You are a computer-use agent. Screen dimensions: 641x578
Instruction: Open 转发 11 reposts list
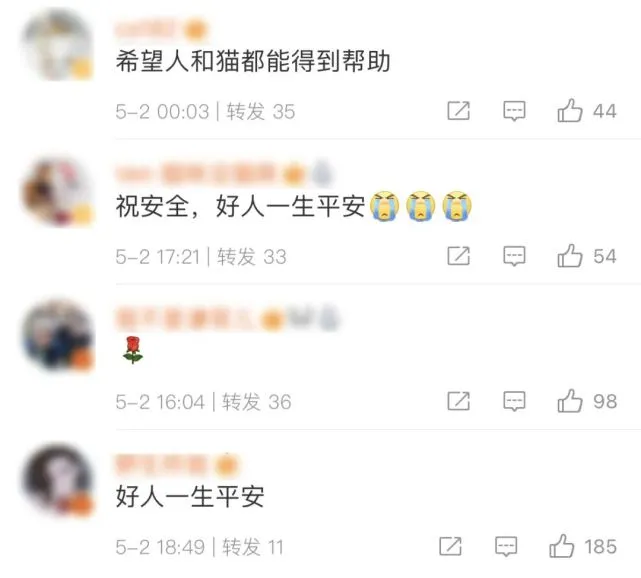tap(253, 547)
